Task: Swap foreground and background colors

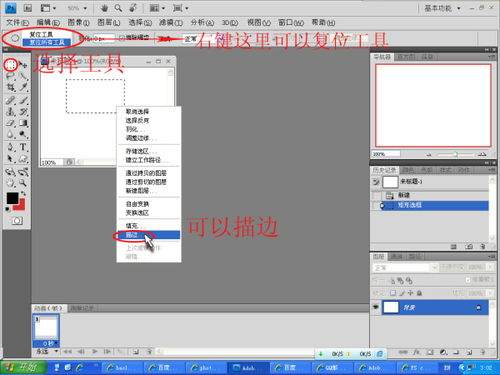Action: (x=23, y=193)
